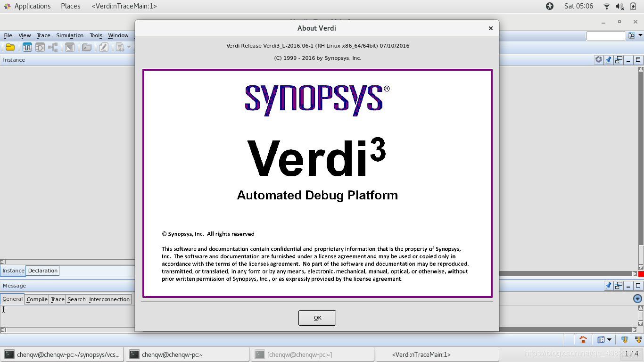Click the folder shortcut toolbar icon
The height and width of the screenshot is (362, 644).
coord(87,47)
